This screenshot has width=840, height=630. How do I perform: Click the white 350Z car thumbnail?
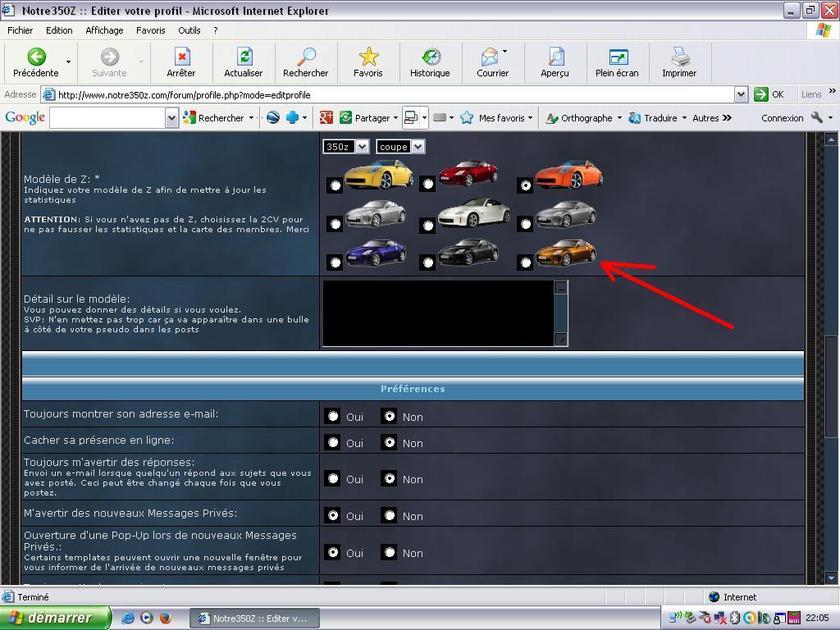(x=473, y=213)
